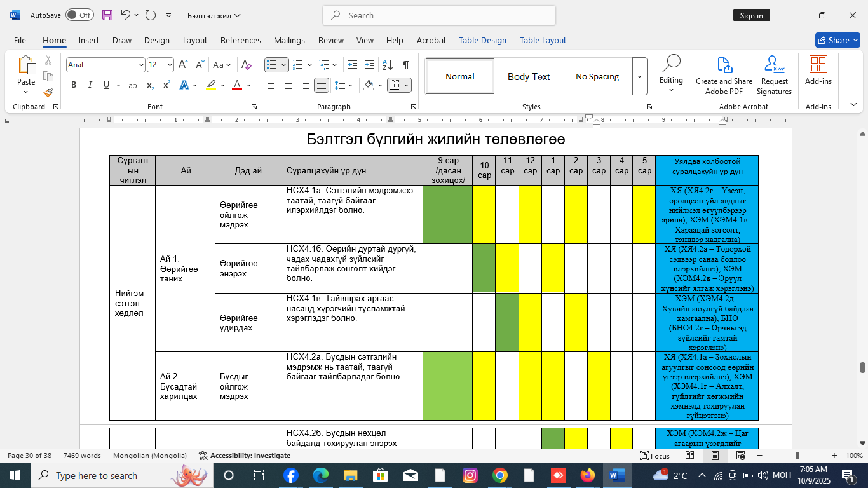
Task: Click the Share button
Action: 837,40
